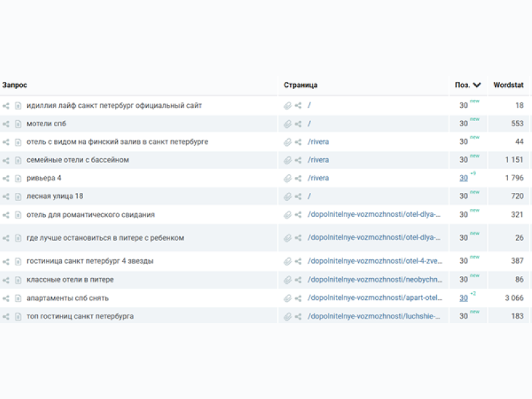532x399 pixels.
Task: Click page-column share icon in "гостиница санкт петербург 4 звезды" row
Action: point(299,261)
